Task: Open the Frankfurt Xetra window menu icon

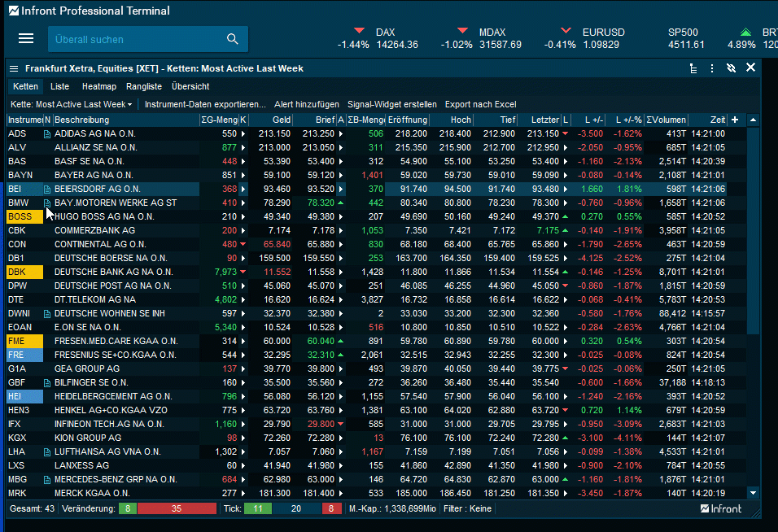Action: click(x=14, y=68)
